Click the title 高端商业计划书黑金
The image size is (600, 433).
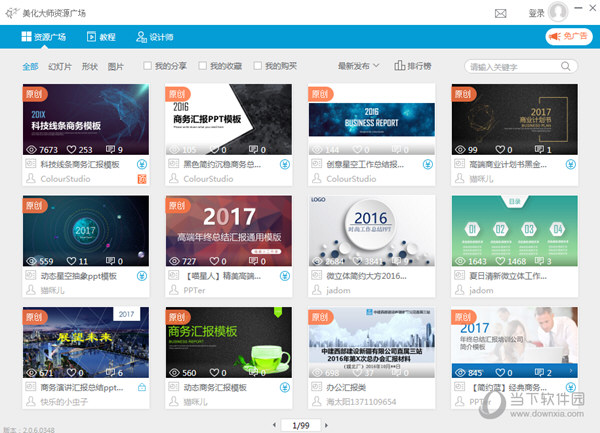[x=508, y=164]
